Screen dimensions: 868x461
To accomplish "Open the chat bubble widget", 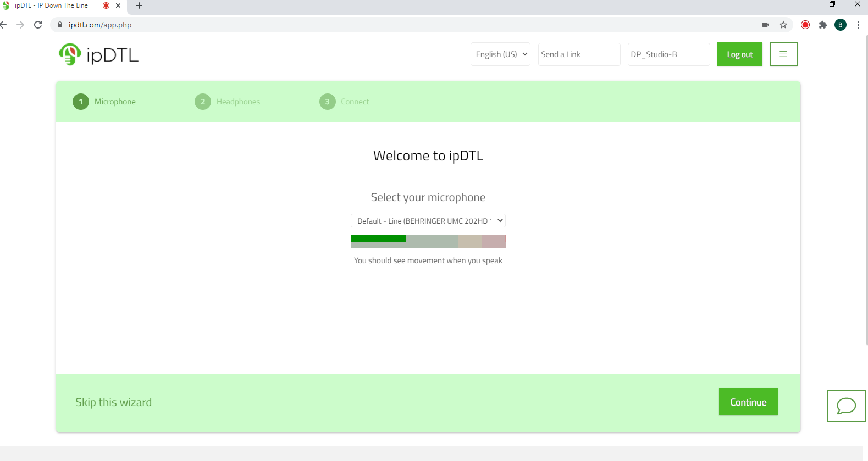I will coord(846,406).
